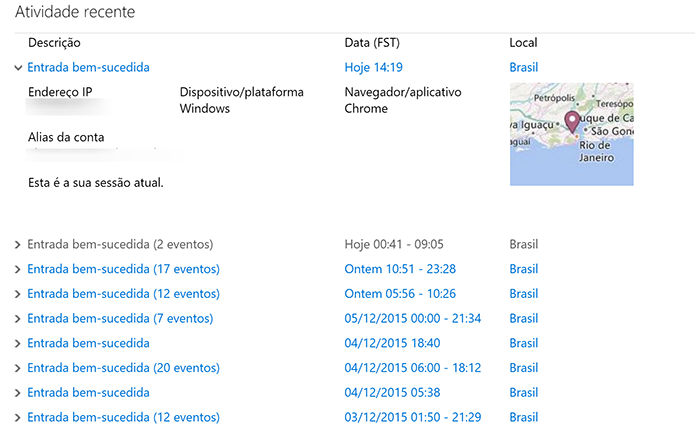Viewport: 695px width, 429px height.
Task: Expand the 04/12/2015 05:38 entry chevron
Action: pos(18,393)
